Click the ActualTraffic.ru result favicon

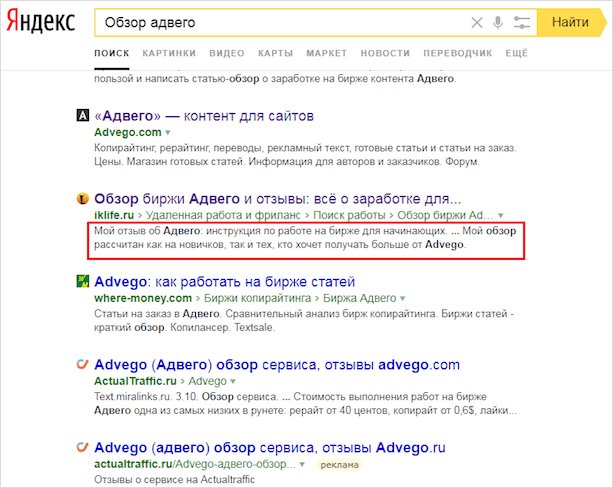tap(83, 365)
